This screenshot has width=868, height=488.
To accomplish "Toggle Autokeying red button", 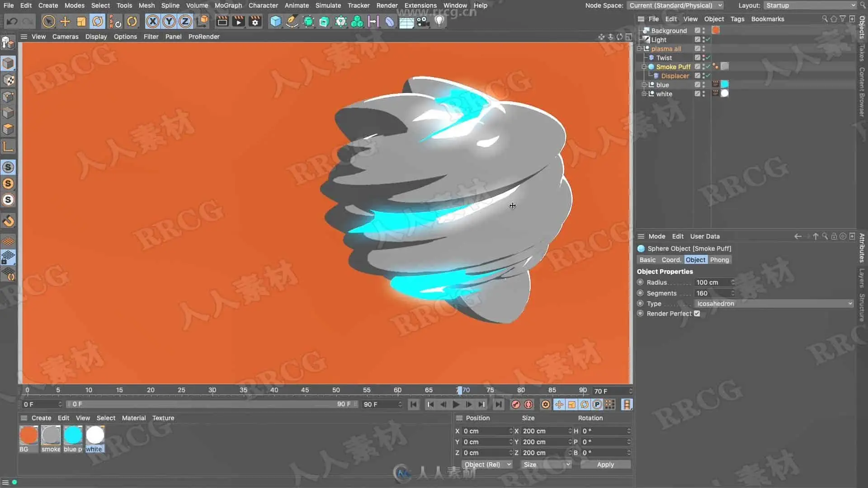I will click(528, 404).
